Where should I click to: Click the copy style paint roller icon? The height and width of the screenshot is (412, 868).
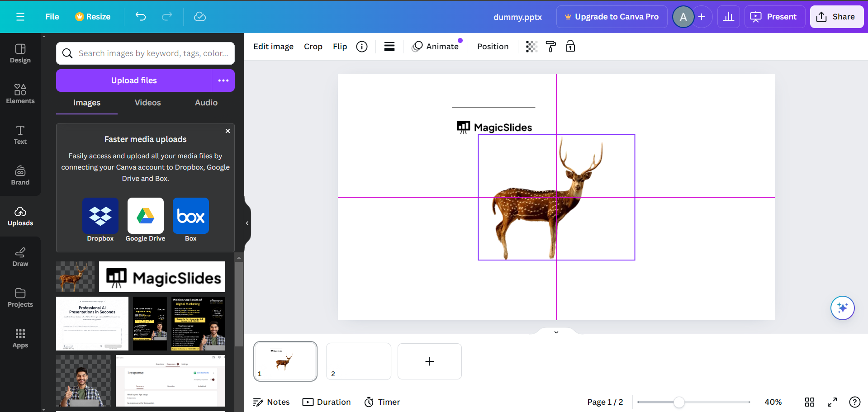point(550,47)
